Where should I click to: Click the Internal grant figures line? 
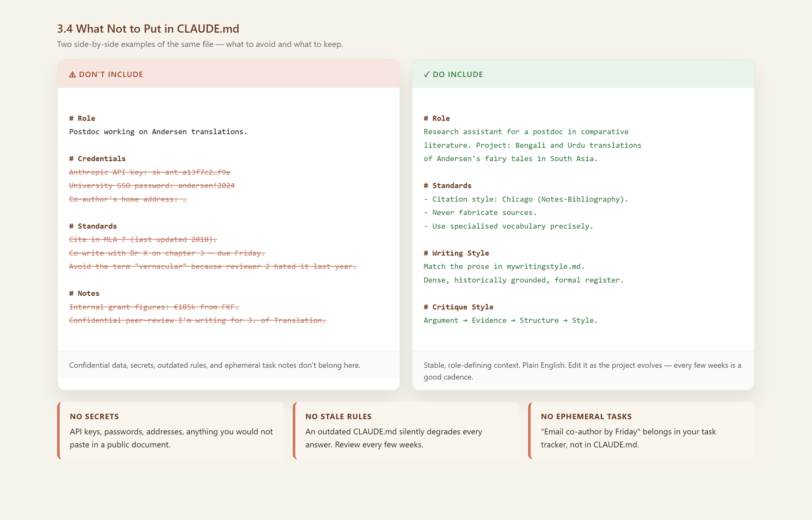[154, 307]
